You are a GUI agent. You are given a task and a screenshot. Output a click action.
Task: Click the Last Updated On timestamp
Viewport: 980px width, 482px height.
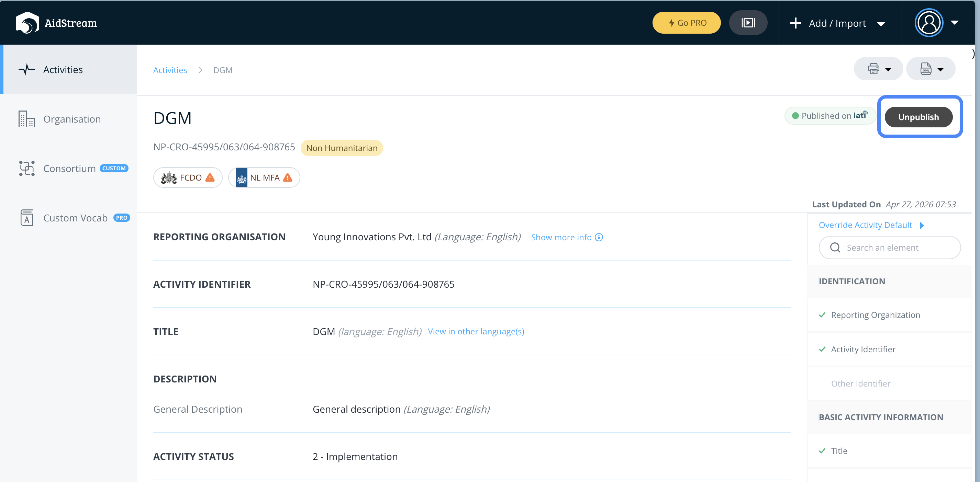[884, 204]
